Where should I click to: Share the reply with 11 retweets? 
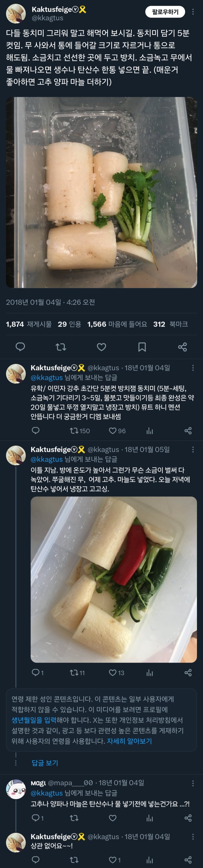click(188, 673)
